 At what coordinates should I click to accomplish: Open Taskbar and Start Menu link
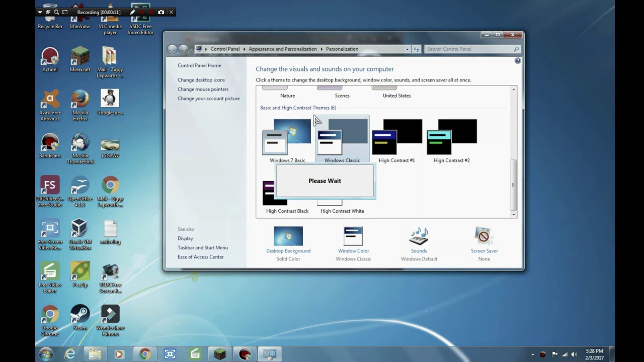click(203, 247)
